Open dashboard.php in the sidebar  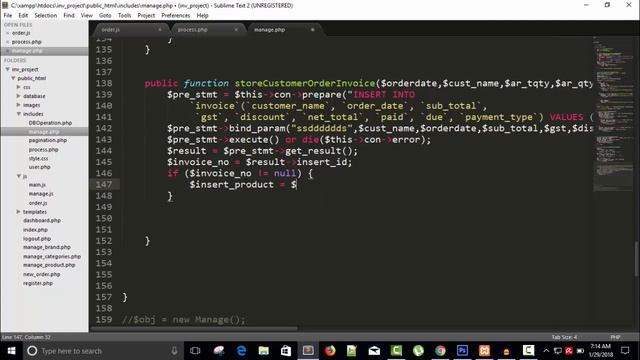click(42, 220)
